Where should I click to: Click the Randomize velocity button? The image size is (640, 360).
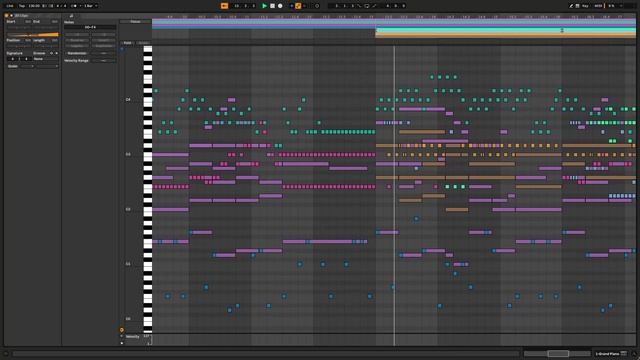[77, 53]
